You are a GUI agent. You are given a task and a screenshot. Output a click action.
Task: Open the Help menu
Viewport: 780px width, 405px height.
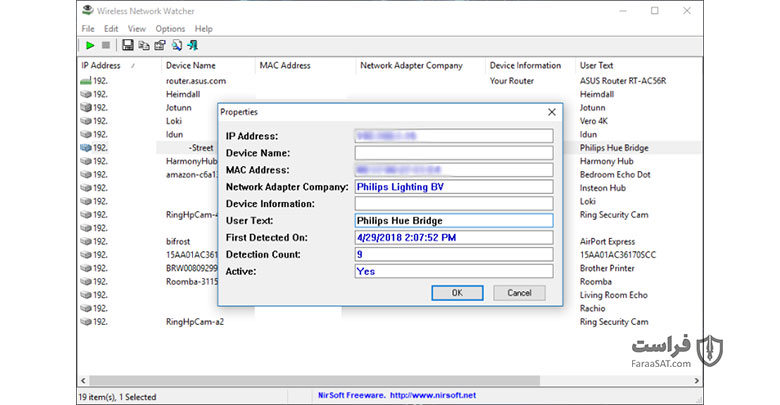(203, 29)
